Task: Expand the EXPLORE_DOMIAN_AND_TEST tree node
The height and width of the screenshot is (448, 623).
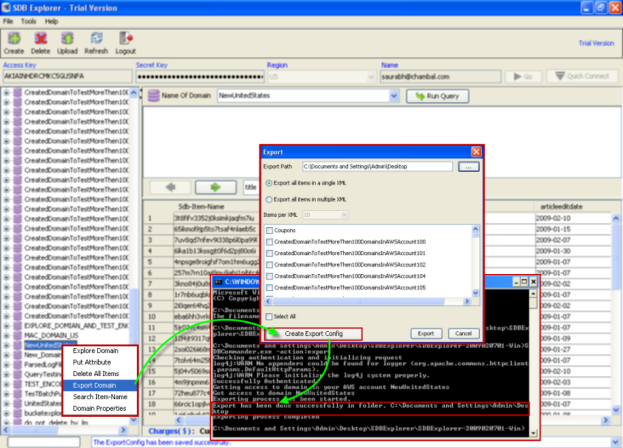Action: (6, 326)
